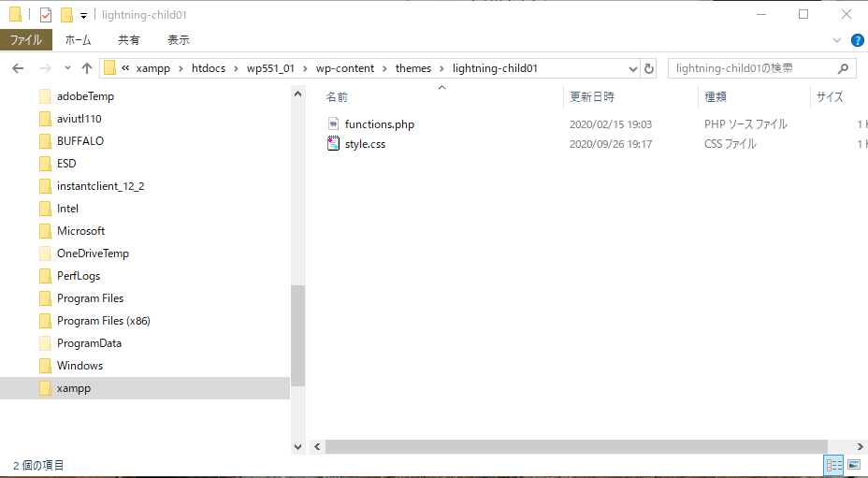Click the Back navigation arrow
The image size is (868, 478).
click(x=18, y=68)
